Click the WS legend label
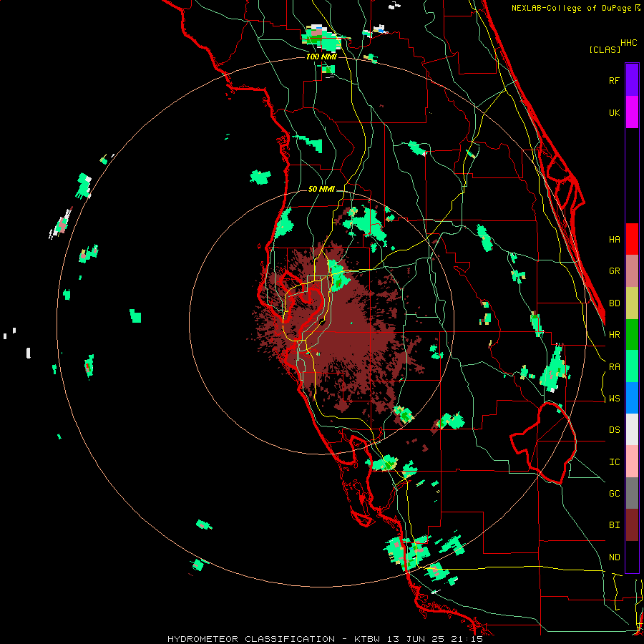 (614, 399)
